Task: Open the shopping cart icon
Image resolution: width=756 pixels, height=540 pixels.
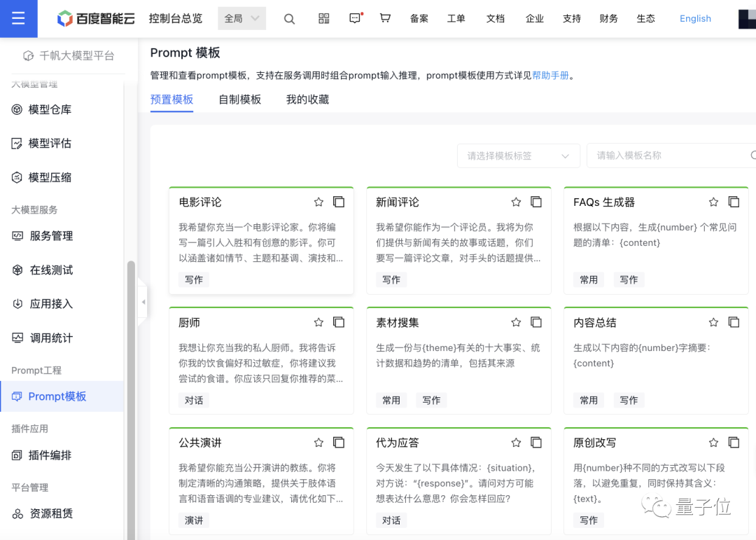Action: pyautogui.click(x=385, y=19)
